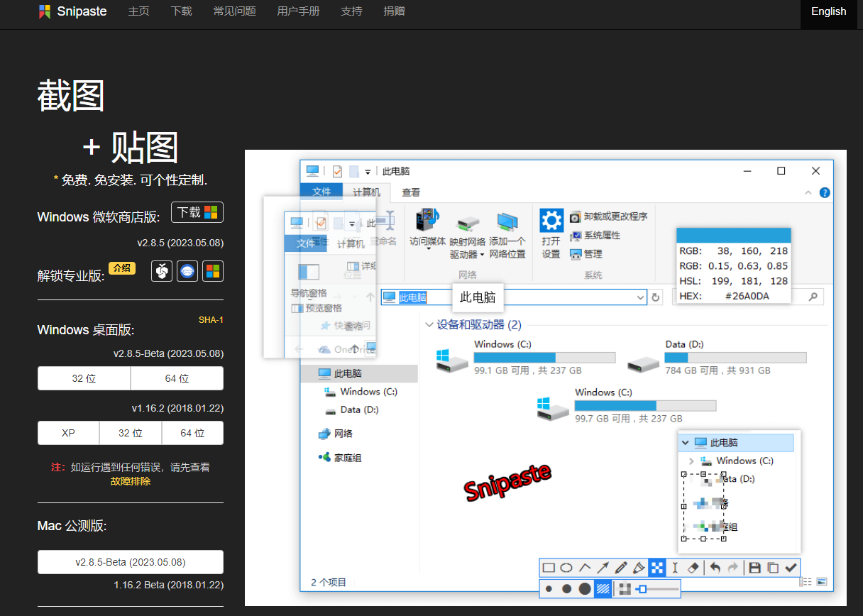Switch to the 计算机 ribbon tab
The height and width of the screenshot is (616, 863).
pyautogui.click(x=366, y=192)
